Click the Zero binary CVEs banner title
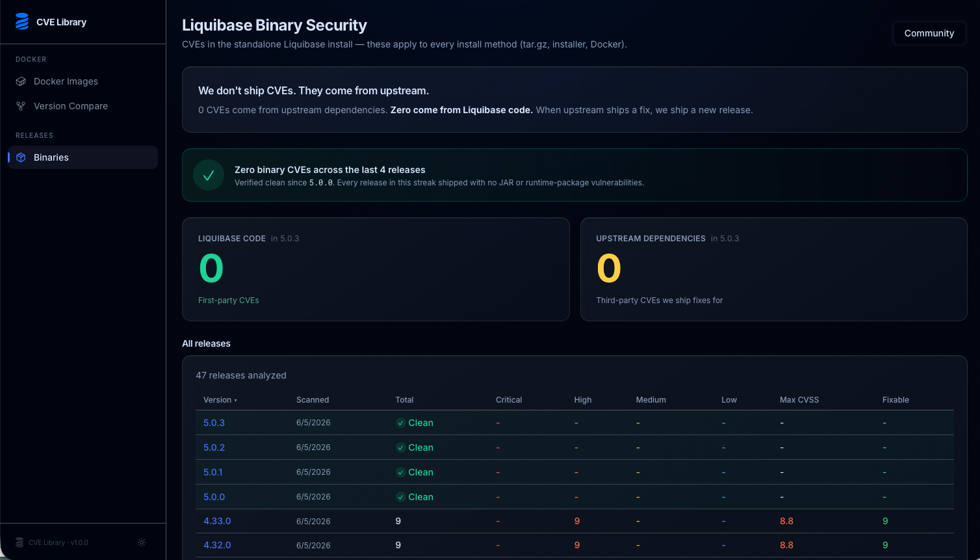Screen dimensions: 980x560 click(330, 170)
